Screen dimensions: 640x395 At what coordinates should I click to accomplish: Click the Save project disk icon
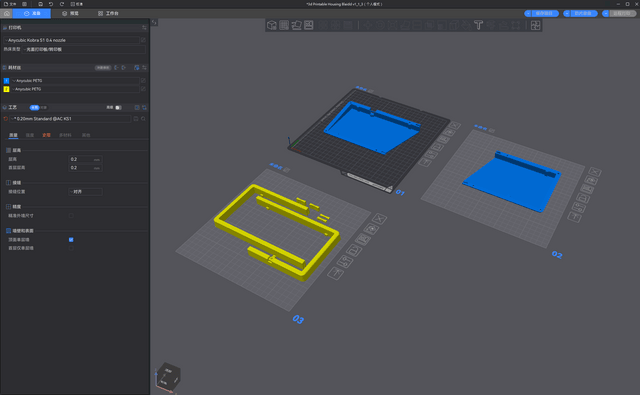click(40, 4)
